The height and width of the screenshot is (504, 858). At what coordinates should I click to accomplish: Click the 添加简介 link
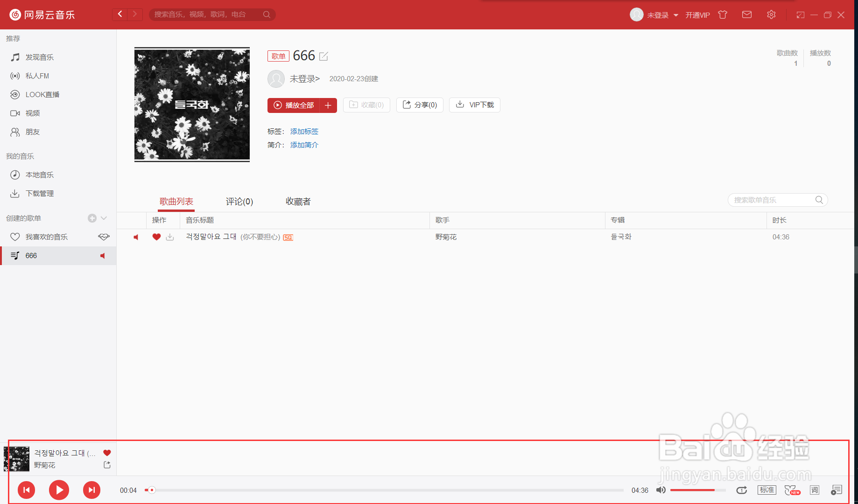click(304, 145)
